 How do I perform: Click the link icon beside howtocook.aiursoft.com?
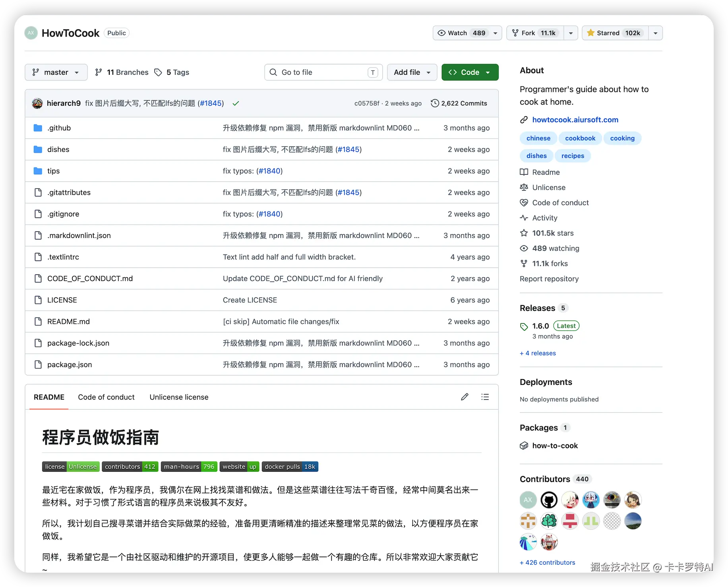click(x=524, y=120)
